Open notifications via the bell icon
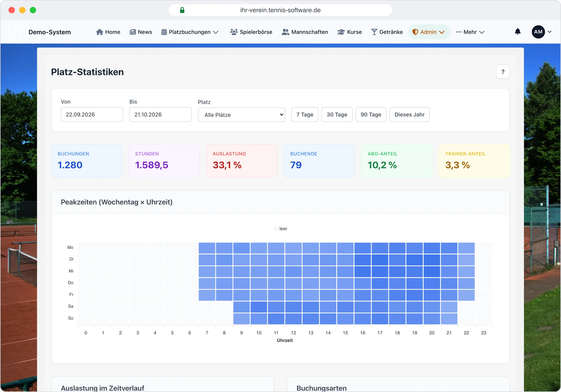This screenshot has width=561, height=392. click(518, 32)
